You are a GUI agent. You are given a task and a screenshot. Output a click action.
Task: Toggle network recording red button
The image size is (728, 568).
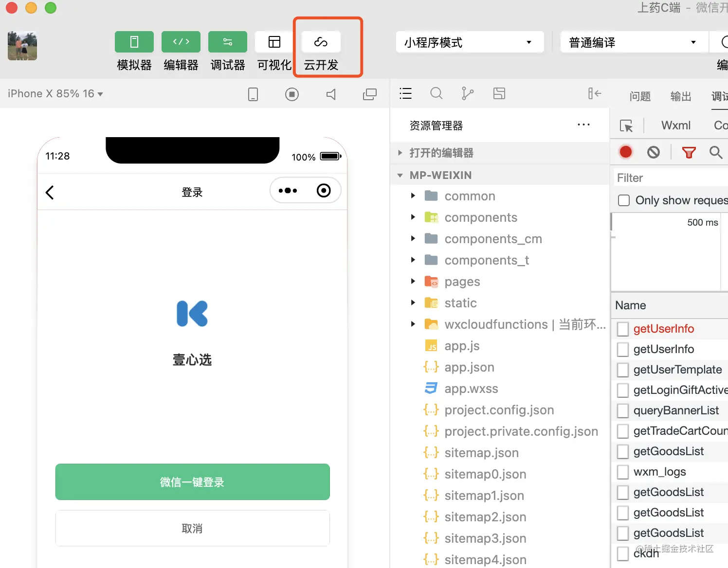pyautogui.click(x=626, y=152)
